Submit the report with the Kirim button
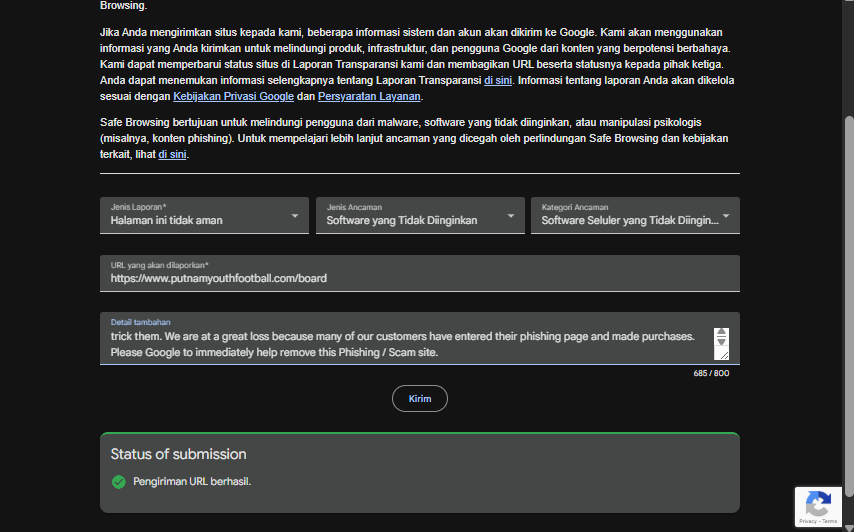Screen dimensions: 854x532 [x=420, y=399]
